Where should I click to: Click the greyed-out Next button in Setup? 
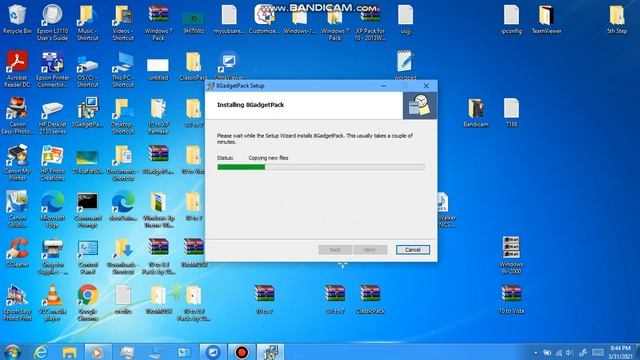370,249
